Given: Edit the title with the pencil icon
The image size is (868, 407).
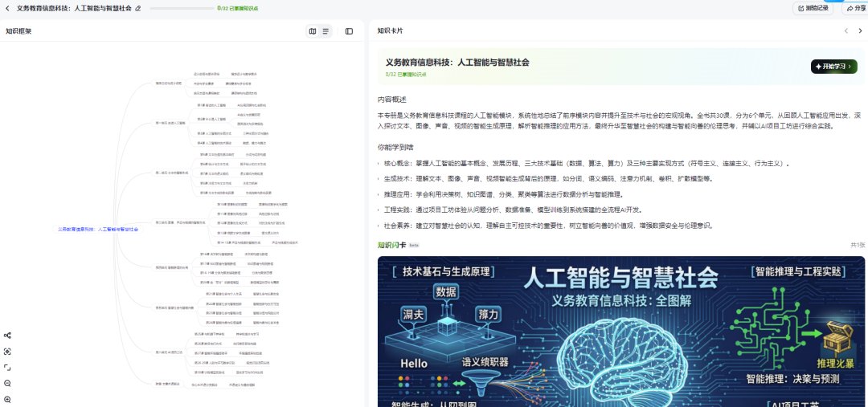Looking at the screenshot, I should (x=138, y=8).
